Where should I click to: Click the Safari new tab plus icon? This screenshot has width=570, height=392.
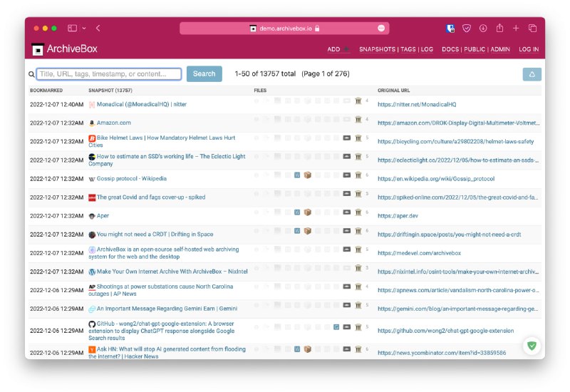516,28
